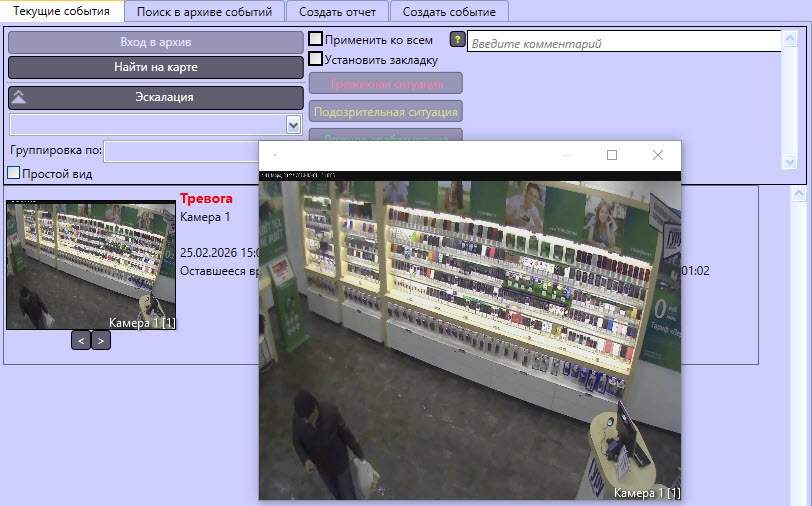Click the escalation double-arrow icon
The image size is (812, 506).
(x=19, y=97)
